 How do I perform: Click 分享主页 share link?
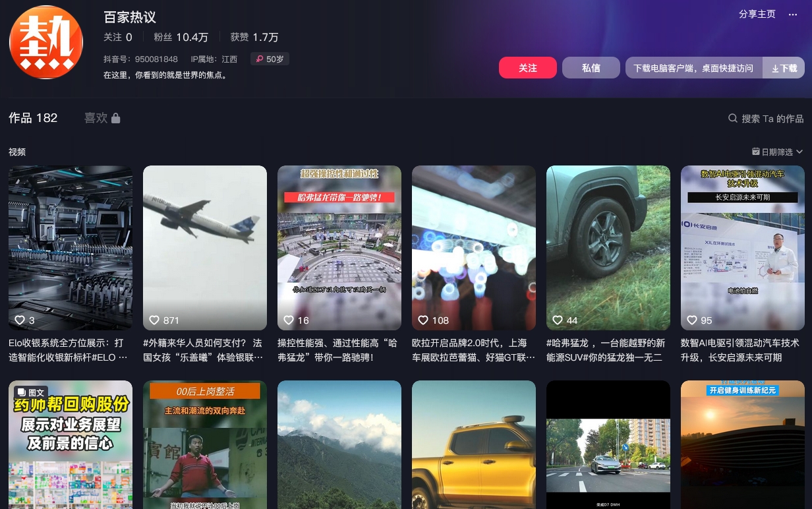point(757,15)
